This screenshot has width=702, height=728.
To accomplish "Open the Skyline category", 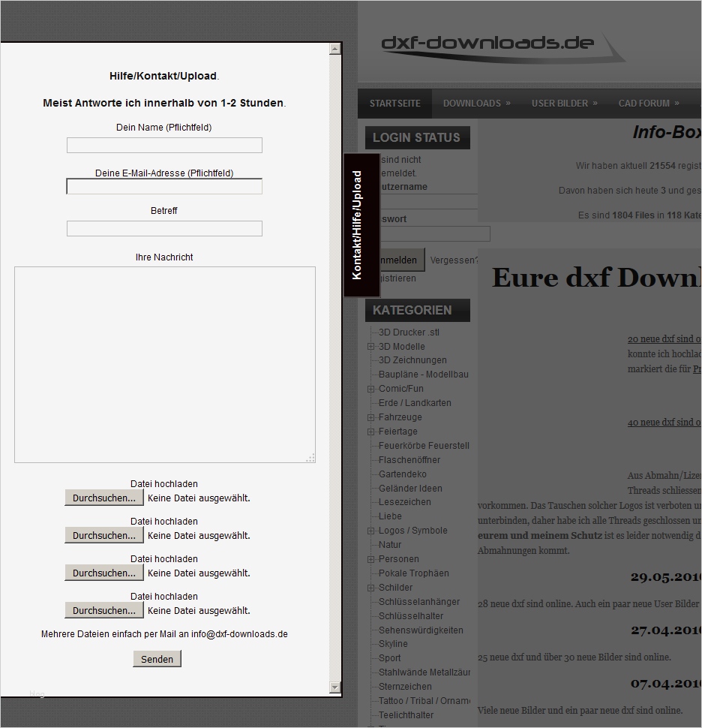I will pyautogui.click(x=393, y=643).
